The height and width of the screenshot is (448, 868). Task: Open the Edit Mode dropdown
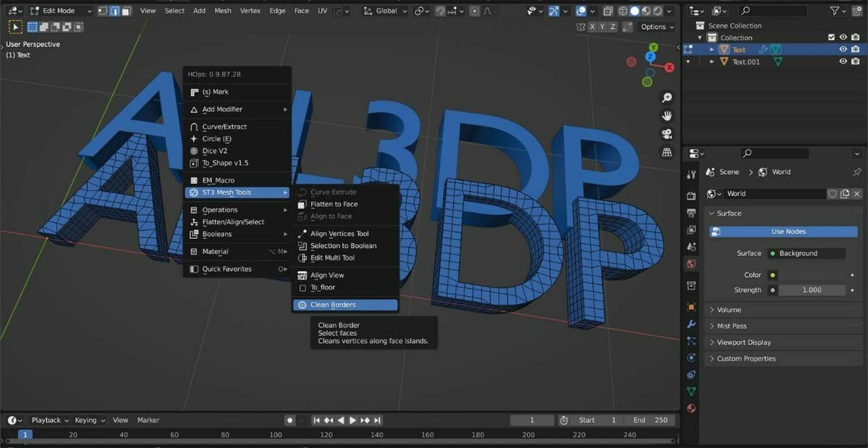[61, 11]
